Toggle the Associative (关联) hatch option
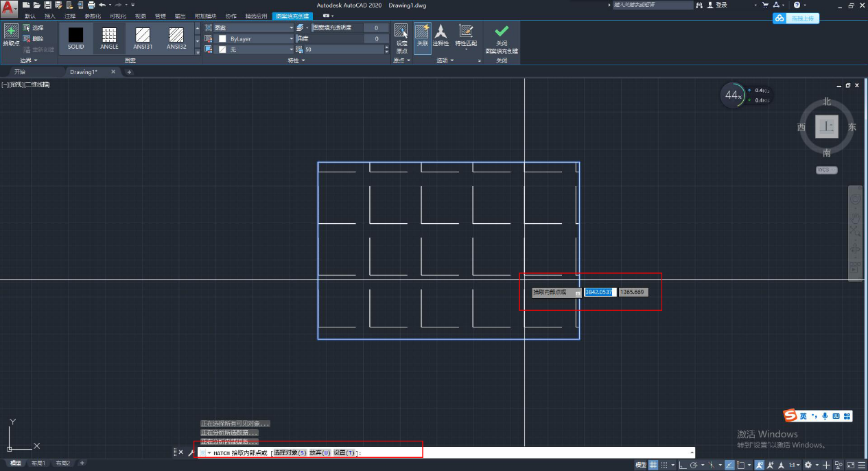 point(422,33)
